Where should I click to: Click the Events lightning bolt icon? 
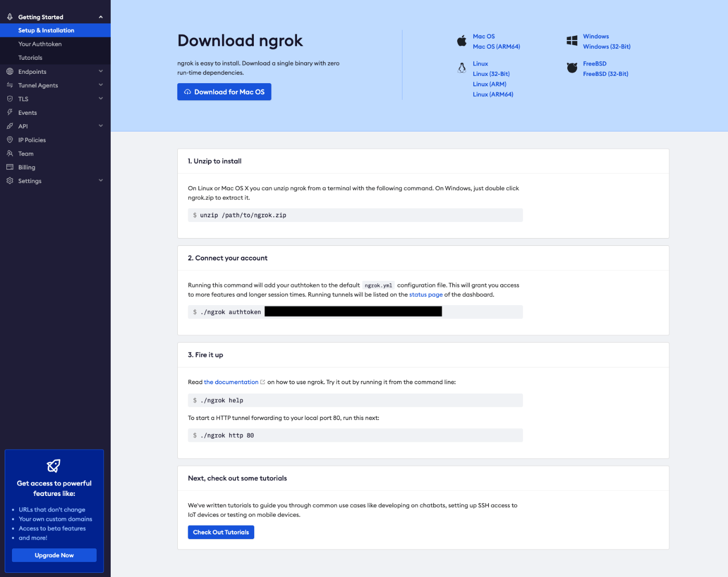pos(10,112)
